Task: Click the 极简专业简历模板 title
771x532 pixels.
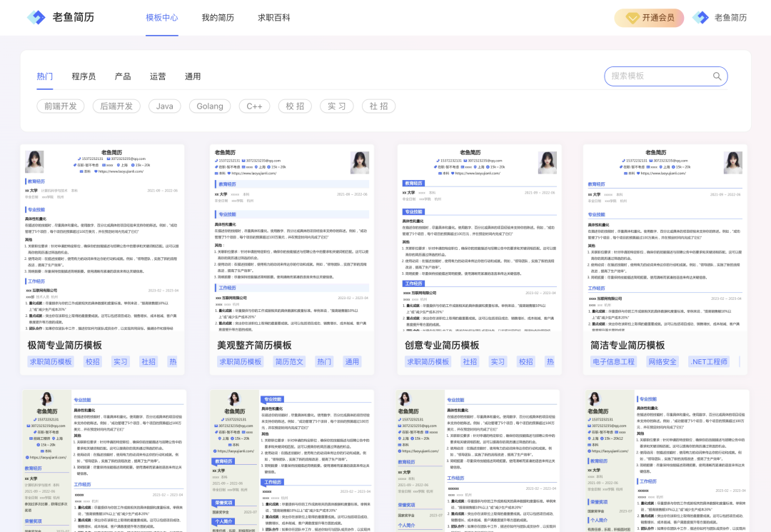Action: point(65,345)
